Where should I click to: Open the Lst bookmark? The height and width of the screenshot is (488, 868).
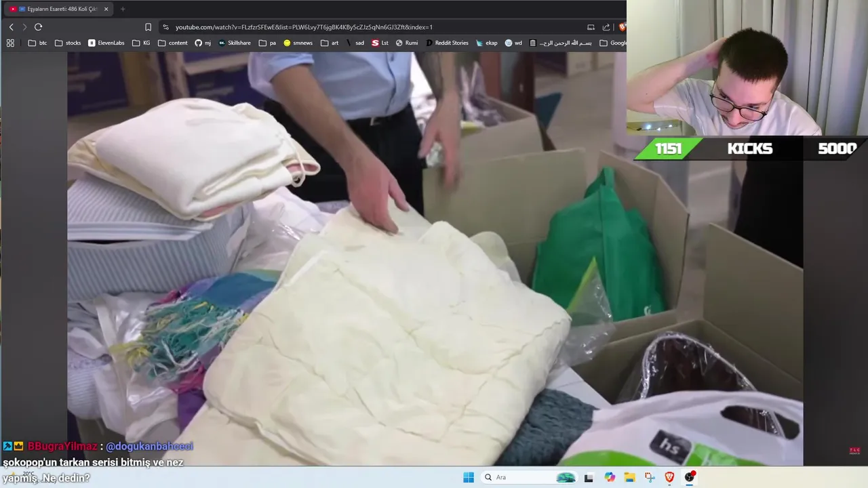[x=380, y=43]
